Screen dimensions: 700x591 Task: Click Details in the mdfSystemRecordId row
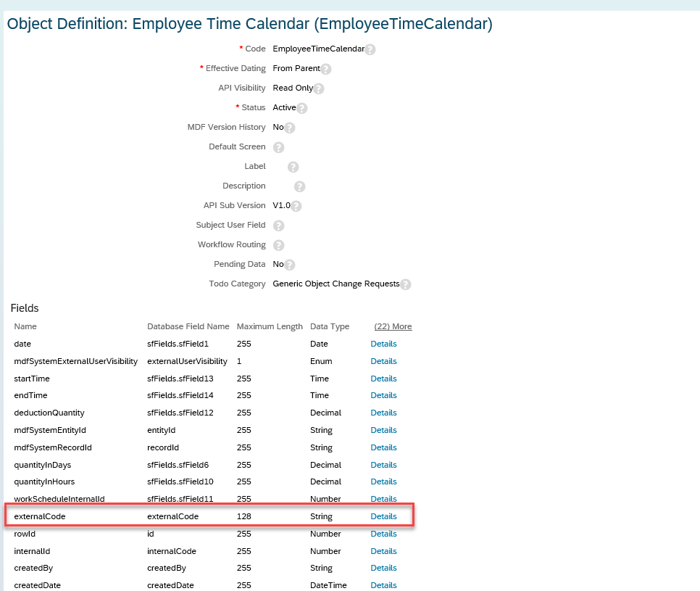click(x=383, y=447)
